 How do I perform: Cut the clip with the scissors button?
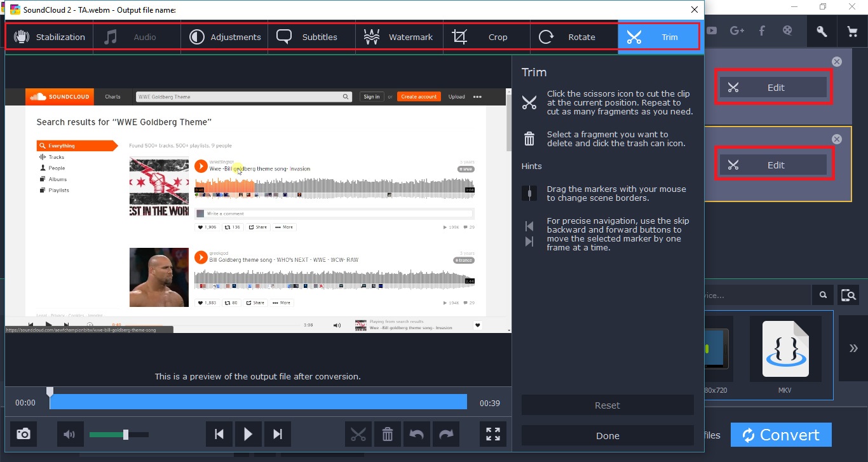(x=358, y=434)
